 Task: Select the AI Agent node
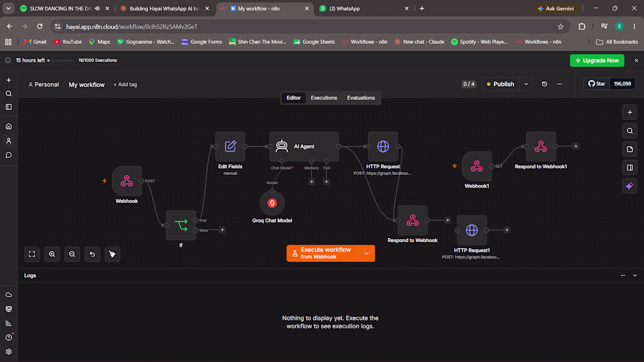pyautogui.click(x=304, y=147)
